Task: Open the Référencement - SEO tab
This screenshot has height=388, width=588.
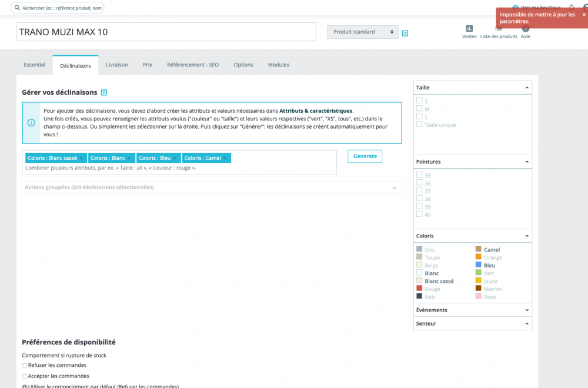Action: coord(193,65)
